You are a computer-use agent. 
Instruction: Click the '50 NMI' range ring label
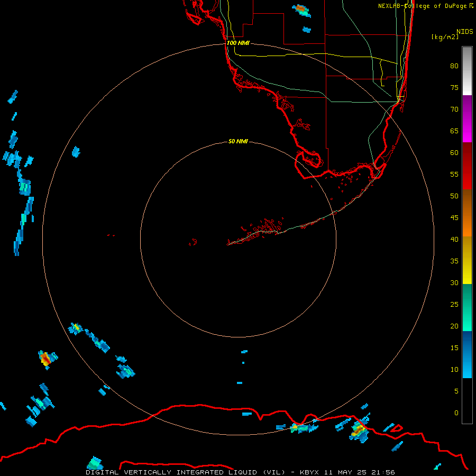coord(238,141)
